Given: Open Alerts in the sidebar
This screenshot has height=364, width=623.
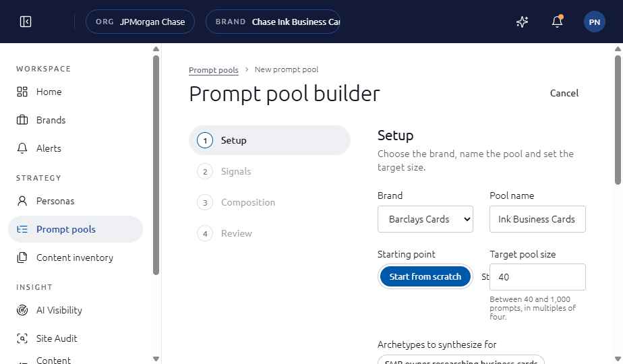Looking at the screenshot, I should 76,148.
